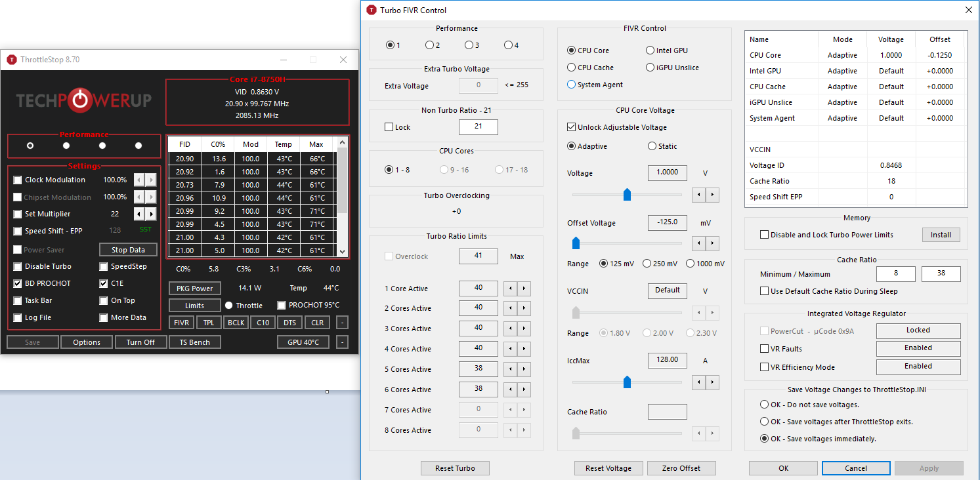980x480 pixels.
Task: Click the Offset Voltage input field
Action: [x=668, y=222]
